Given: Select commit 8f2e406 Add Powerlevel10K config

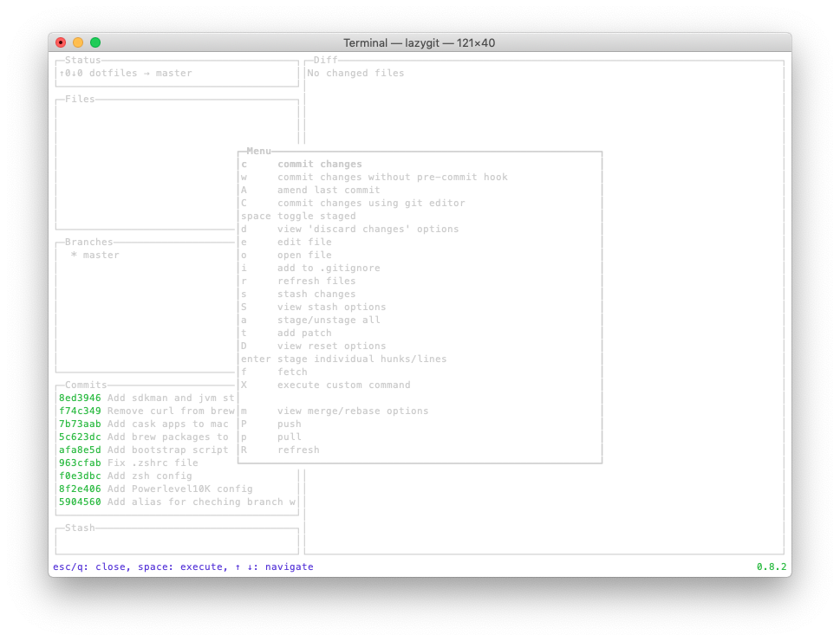Looking at the screenshot, I should coord(177,489).
